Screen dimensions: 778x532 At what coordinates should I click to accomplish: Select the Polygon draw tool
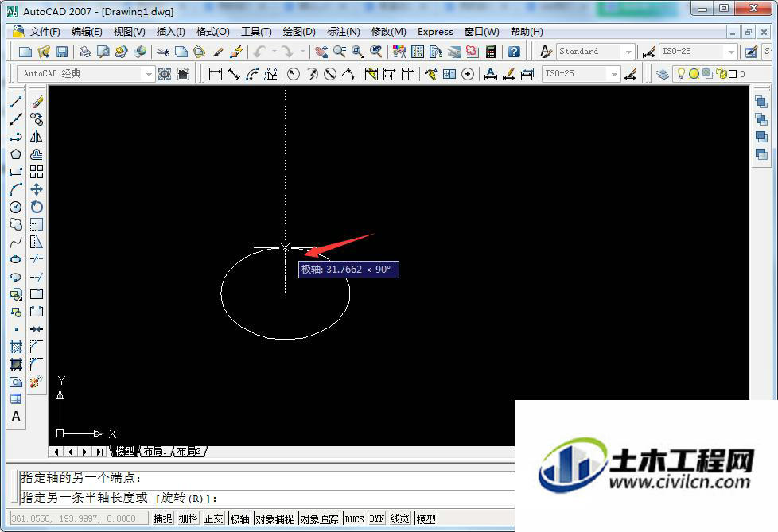coord(16,154)
